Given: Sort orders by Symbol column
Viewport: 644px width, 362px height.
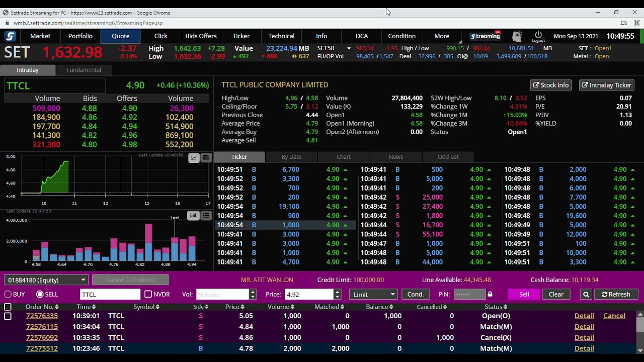Looking at the screenshot, I should click(146, 307).
